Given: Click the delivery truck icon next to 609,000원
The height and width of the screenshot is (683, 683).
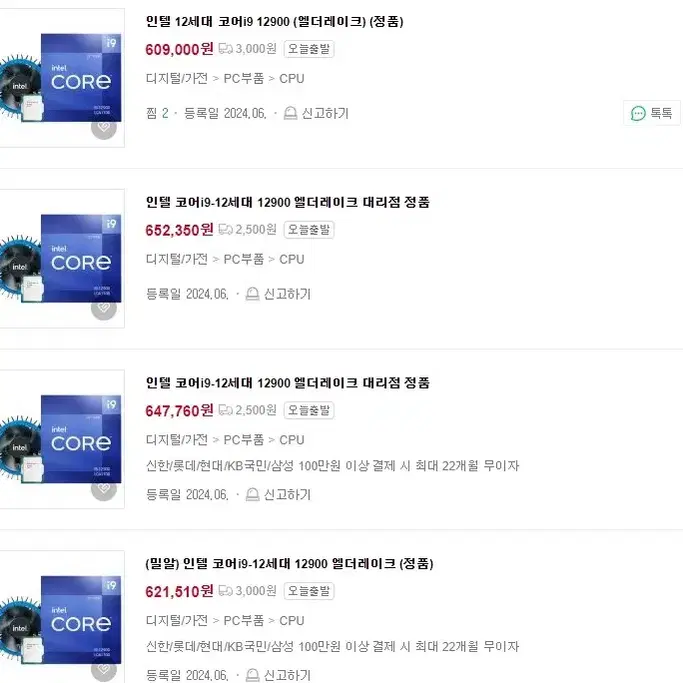Looking at the screenshot, I should coord(225,48).
